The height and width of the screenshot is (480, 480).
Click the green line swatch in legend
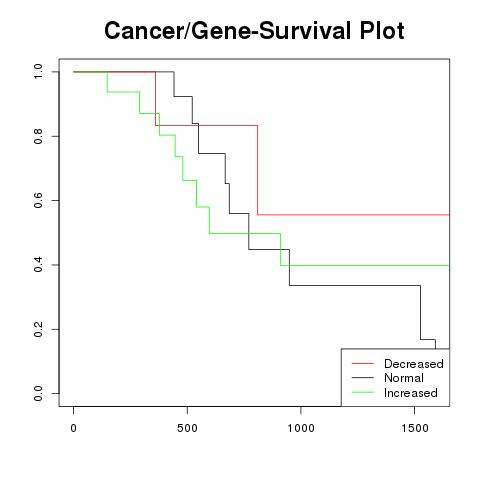coord(363,392)
